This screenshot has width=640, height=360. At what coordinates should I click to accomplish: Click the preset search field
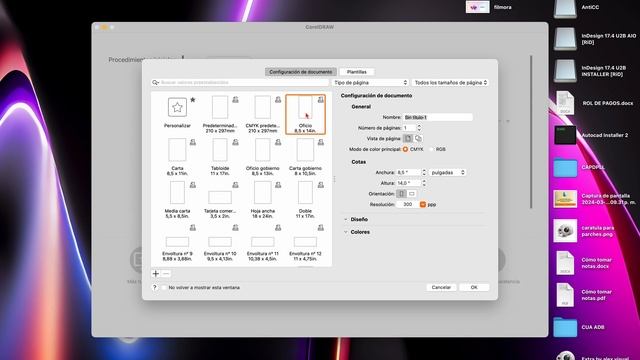(240, 82)
